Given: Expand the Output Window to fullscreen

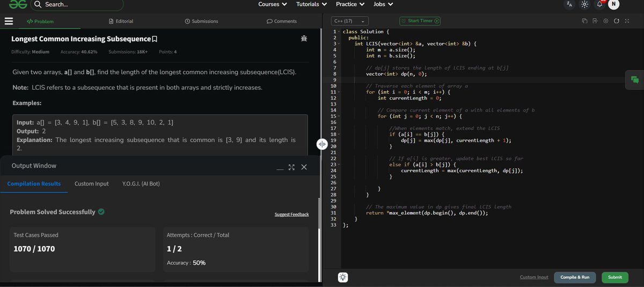Looking at the screenshot, I should [x=292, y=167].
